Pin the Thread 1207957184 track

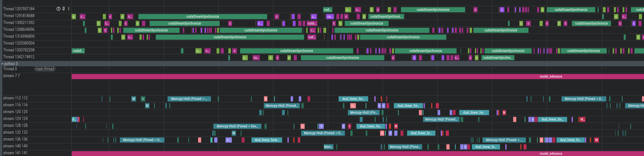tap(64, 9)
